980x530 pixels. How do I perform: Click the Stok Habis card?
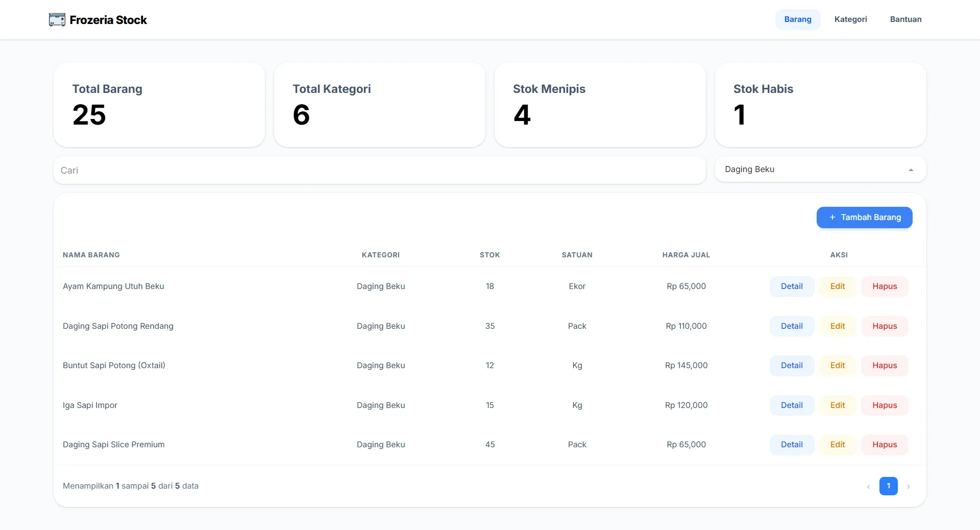820,105
